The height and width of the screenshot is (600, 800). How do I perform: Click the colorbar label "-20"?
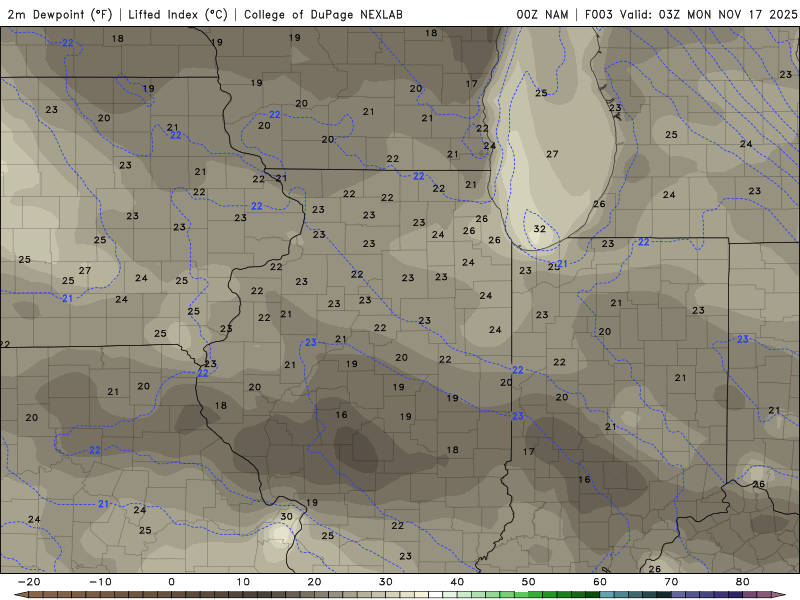[x=29, y=582]
